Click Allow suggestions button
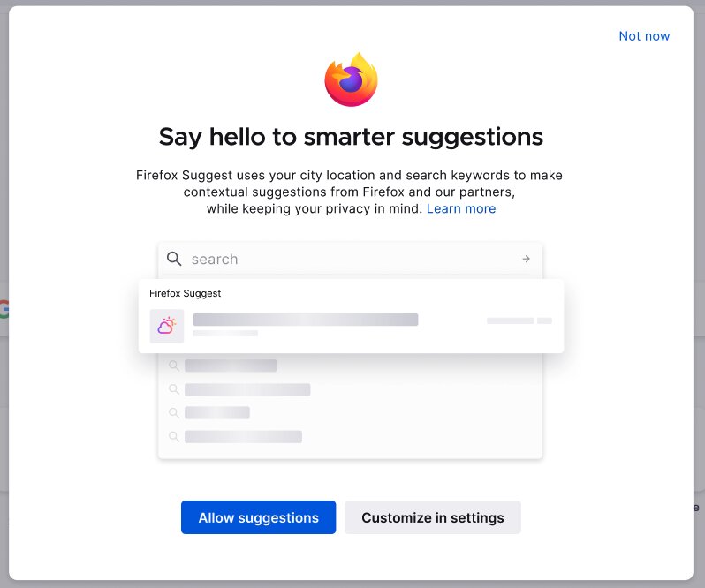 [259, 517]
